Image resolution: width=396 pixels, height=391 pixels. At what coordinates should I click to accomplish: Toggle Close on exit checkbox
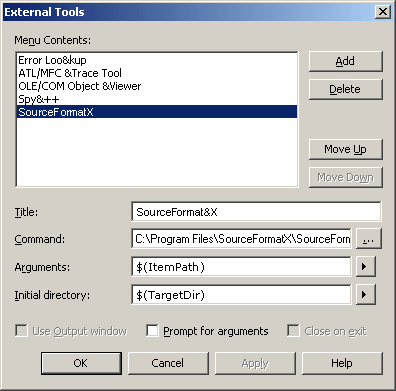(x=293, y=331)
